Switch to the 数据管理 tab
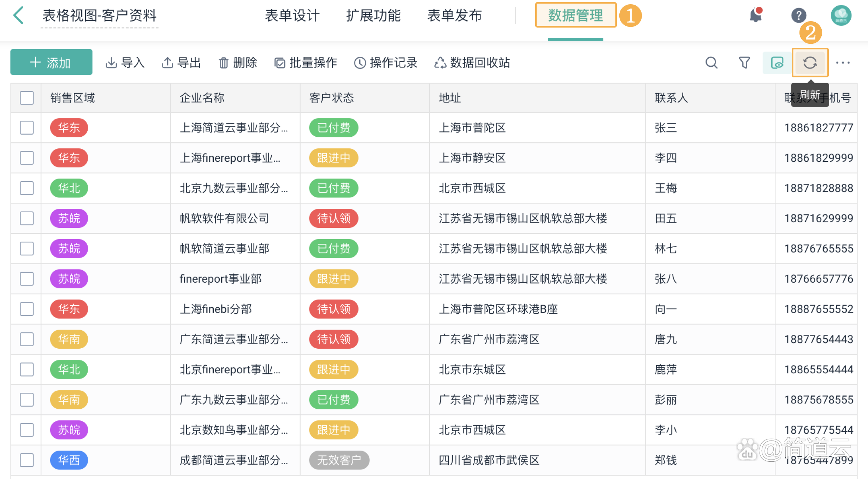 (x=575, y=15)
